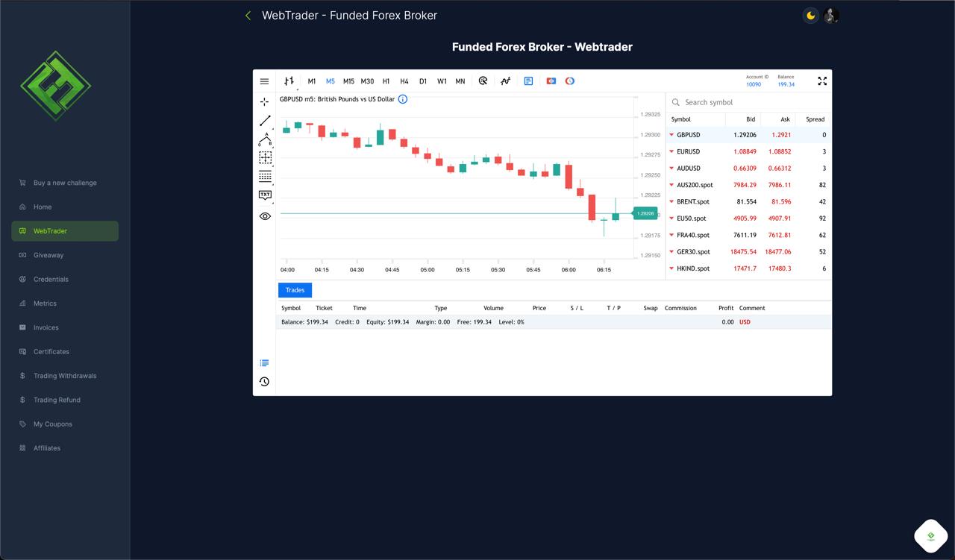
Task: Enter fullscreen mode for the webtrader
Action: (822, 81)
